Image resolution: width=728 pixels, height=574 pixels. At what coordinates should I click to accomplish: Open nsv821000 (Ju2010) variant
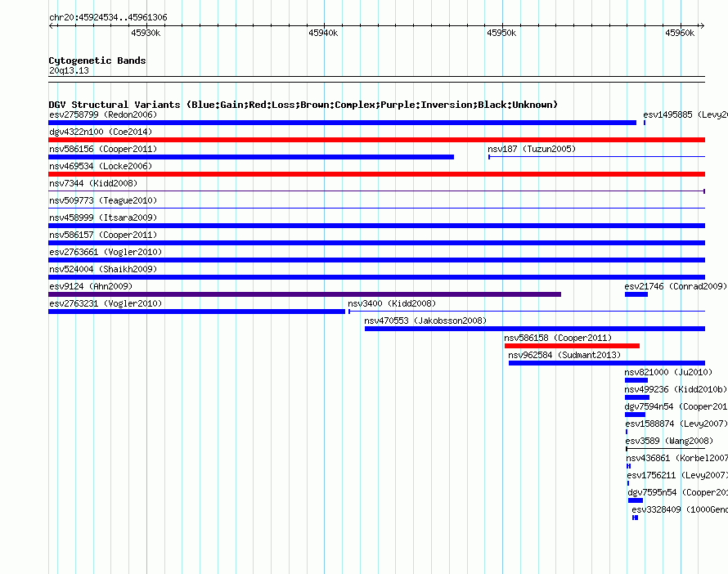click(x=668, y=372)
